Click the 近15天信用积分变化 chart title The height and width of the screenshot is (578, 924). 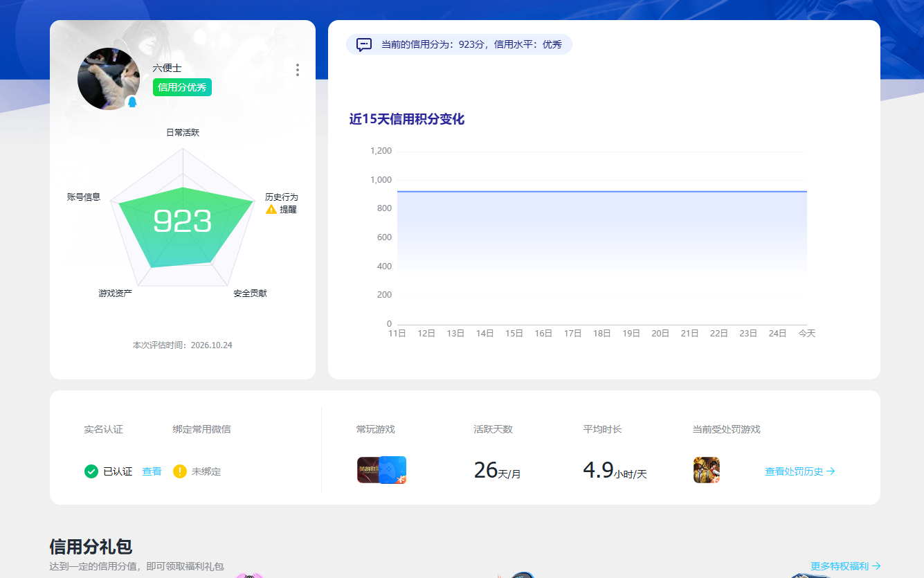click(x=407, y=119)
